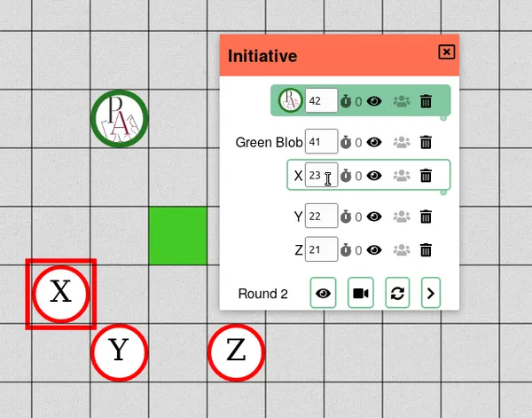Click Y's initiative value field 22
This screenshot has height=418, width=532.
(321, 216)
